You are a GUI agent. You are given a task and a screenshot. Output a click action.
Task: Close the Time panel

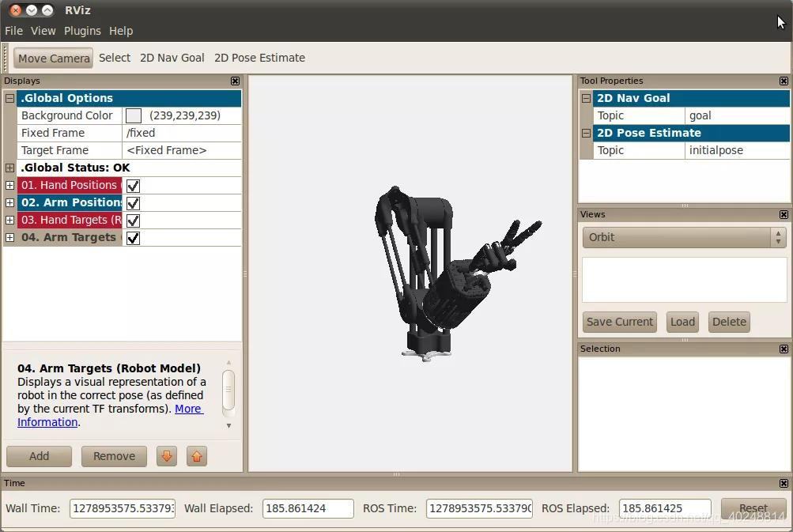784,483
